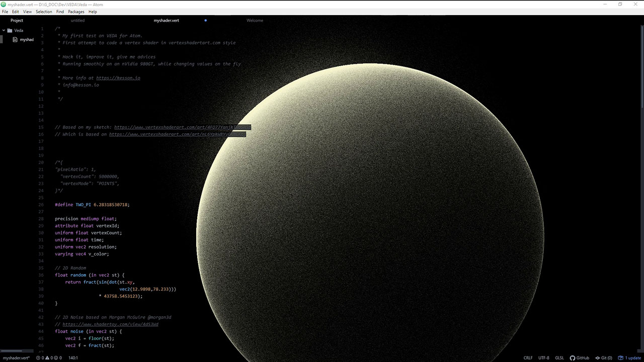Switch to the myshader.vert tab

167,21
